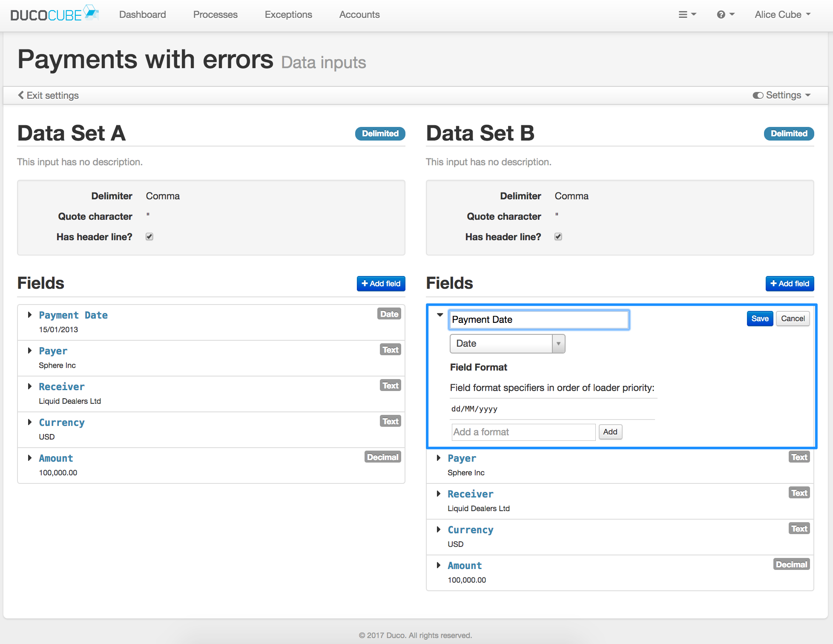Click the Date type badge on Payment Date
833x644 pixels.
tap(389, 314)
